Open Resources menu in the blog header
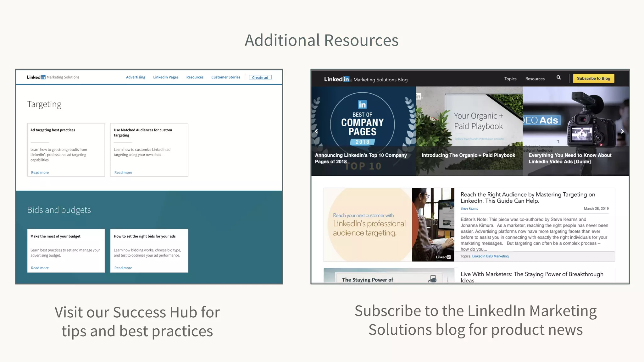The height and width of the screenshot is (362, 644). (535, 79)
